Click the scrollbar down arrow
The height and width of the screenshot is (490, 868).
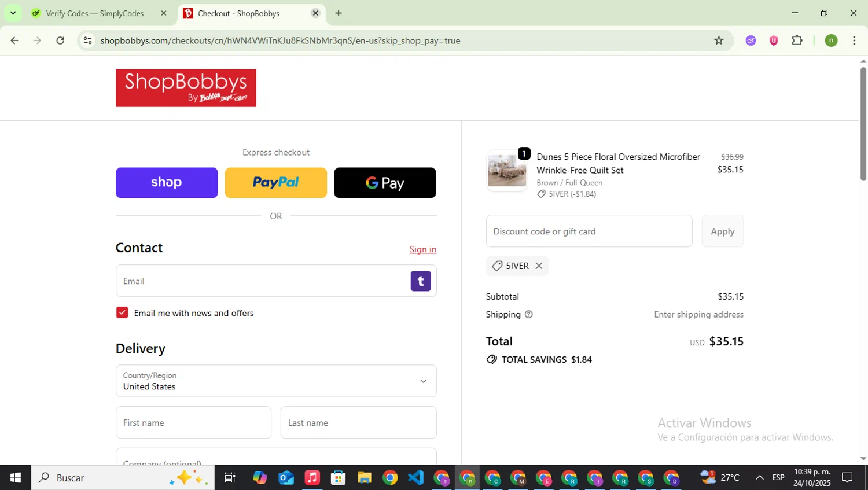pos(863,459)
